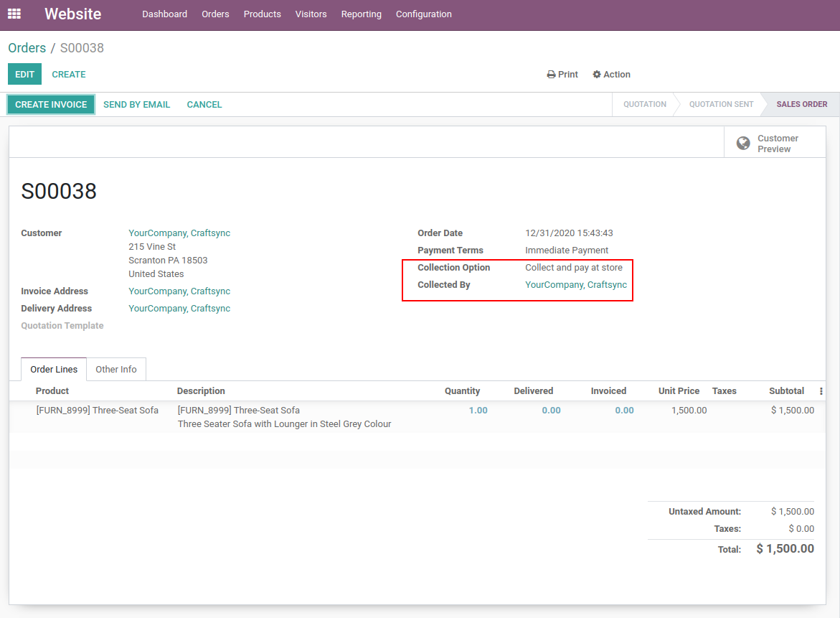Open the Configuration menu
840x618 pixels.
[x=423, y=14]
